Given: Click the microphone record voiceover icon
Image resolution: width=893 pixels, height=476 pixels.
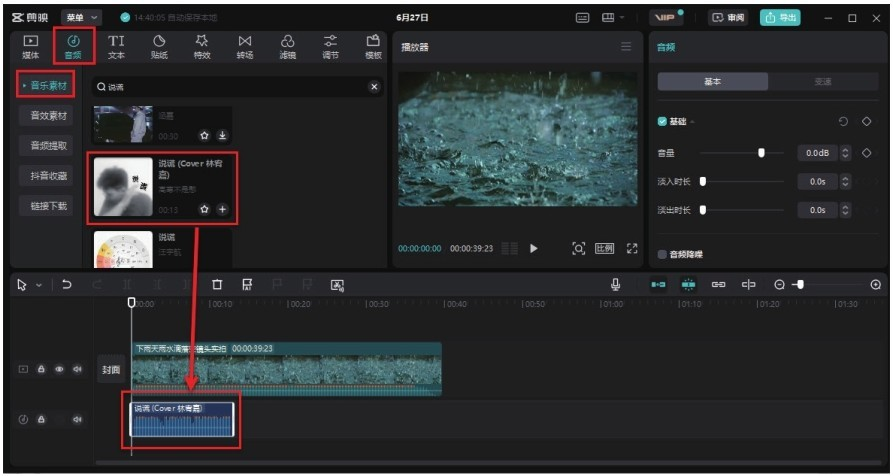Looking at the screenshot, I should pyautogui.click(x=615, y=285).
